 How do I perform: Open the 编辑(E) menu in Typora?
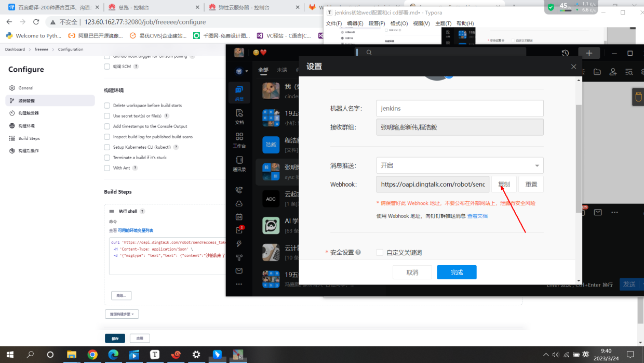tap(356, 23)
